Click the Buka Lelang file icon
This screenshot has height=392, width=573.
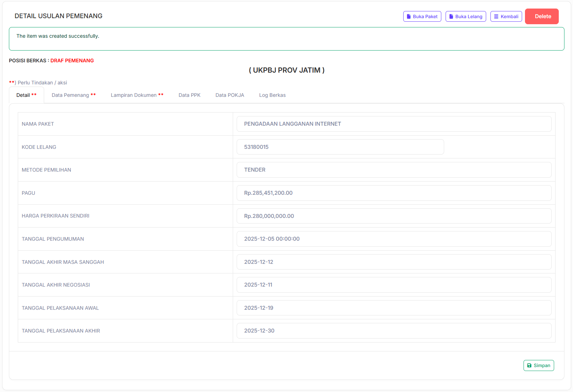tap(451, 17)
